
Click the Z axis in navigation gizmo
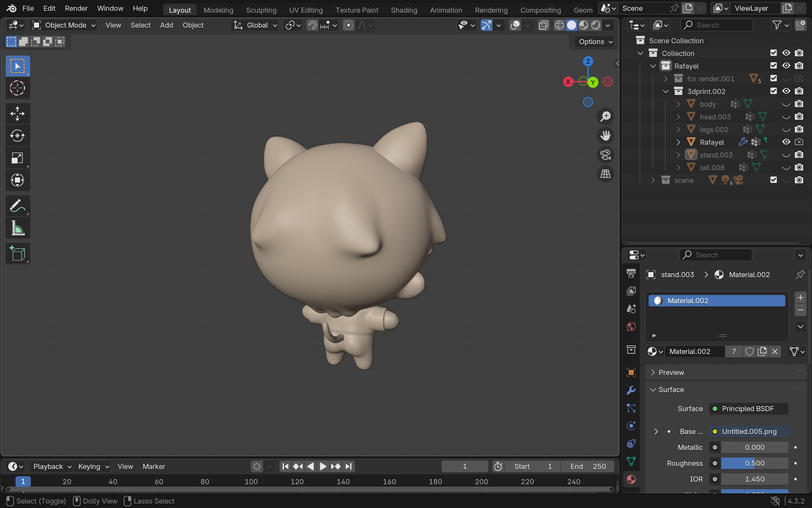tap(588, 61)
